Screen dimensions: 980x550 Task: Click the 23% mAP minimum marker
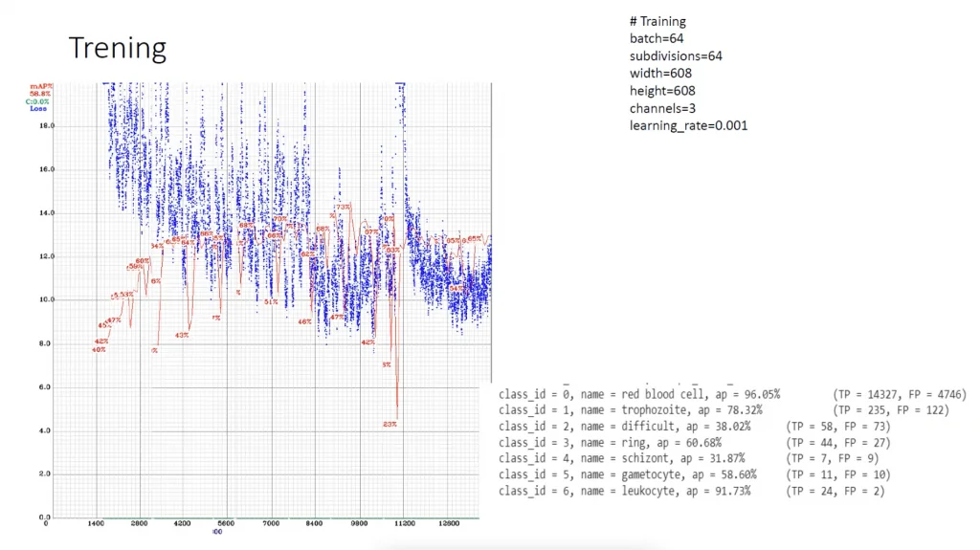tap(390, 425)
